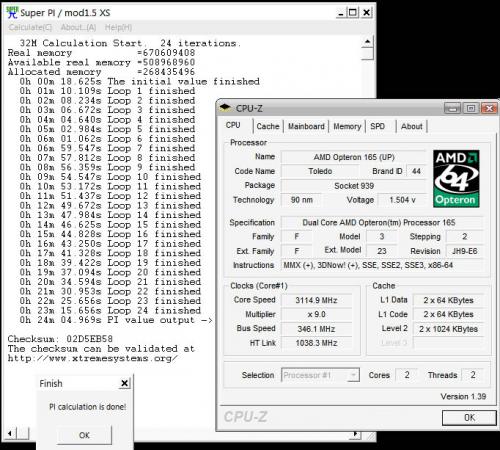Click the right arrow of Super PI horizontal scrollbar
The height and width of the screenshot is (450, 500).
pyautogui.click(x=356, y=434)
